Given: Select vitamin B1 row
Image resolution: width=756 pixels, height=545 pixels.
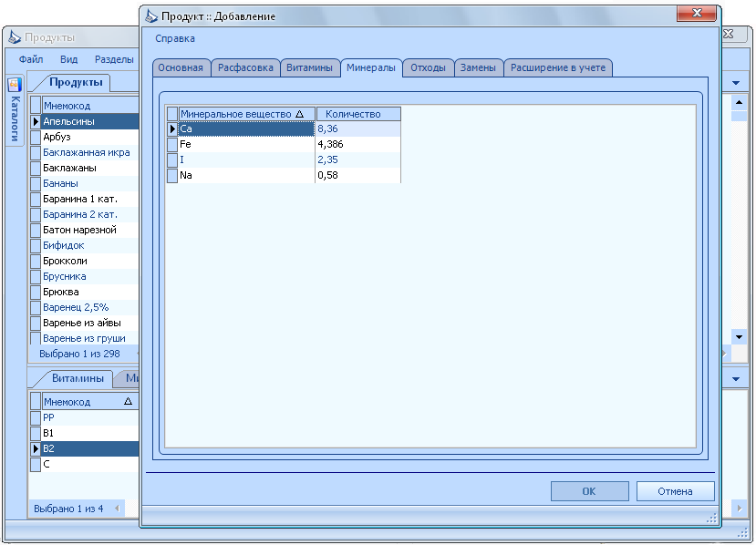Looking at the screenshot, I should click(x=90, y=433).
